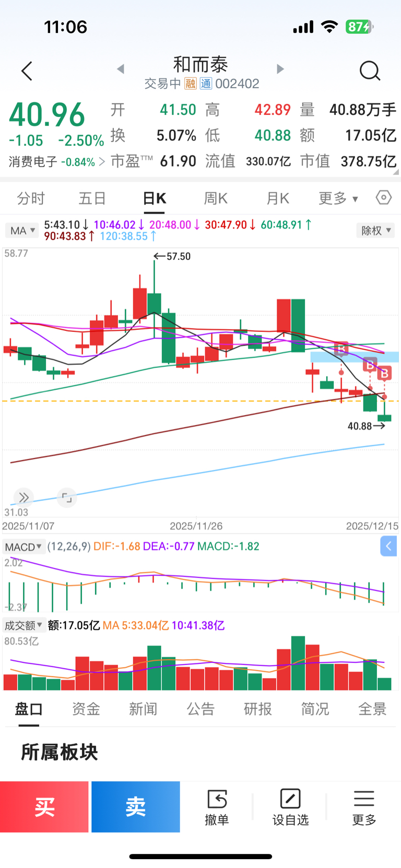Open the MACD indicator dropdown
Image resolution: width=401 pixels, height=868 pixels.
(x=23, y=546)
